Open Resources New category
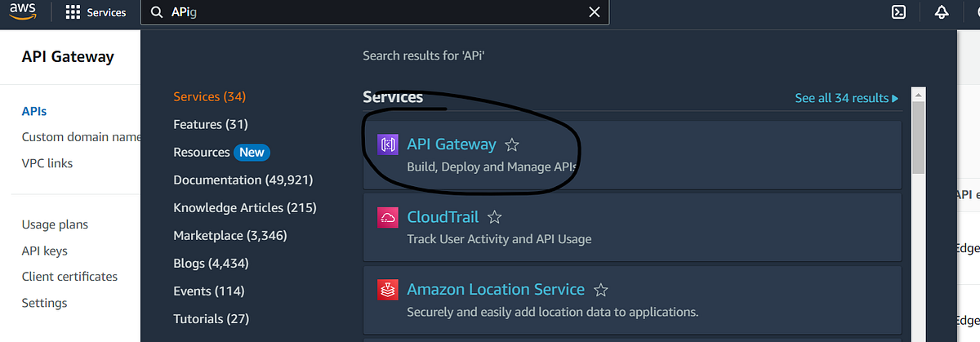The width and height of the screenshot is (980, 342). pyautogui.click(x=221, y=152)
